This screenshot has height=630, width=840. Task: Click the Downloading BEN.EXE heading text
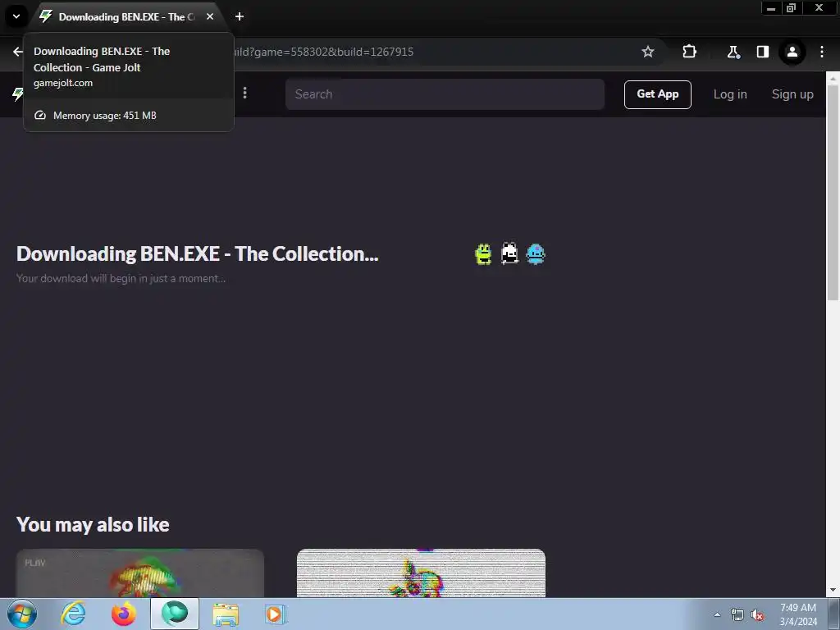coord(197,253)
